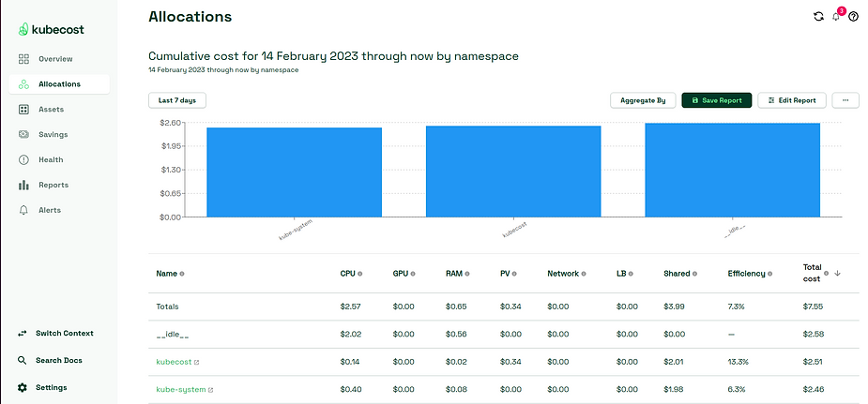Click Switch Context
Viewport: 868px width, 404px height.
click(64, 334)
